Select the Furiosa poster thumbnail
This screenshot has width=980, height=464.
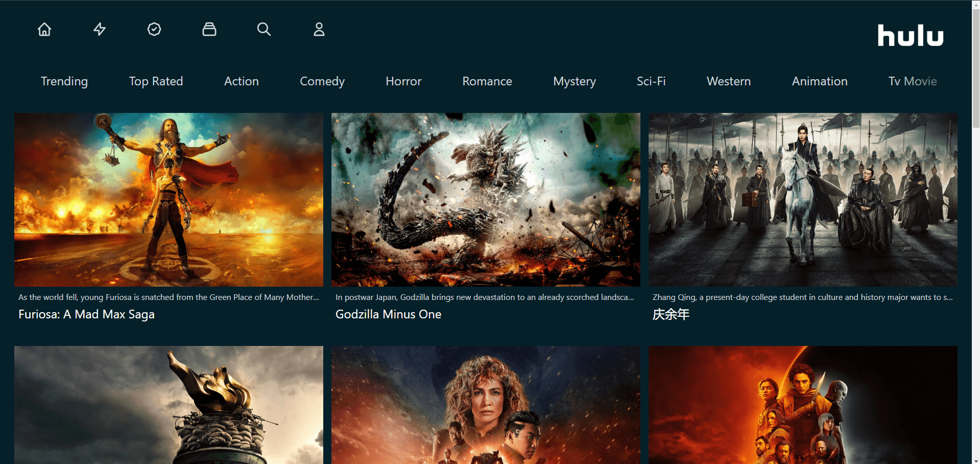pyautogui.click(x=169, y=199)
